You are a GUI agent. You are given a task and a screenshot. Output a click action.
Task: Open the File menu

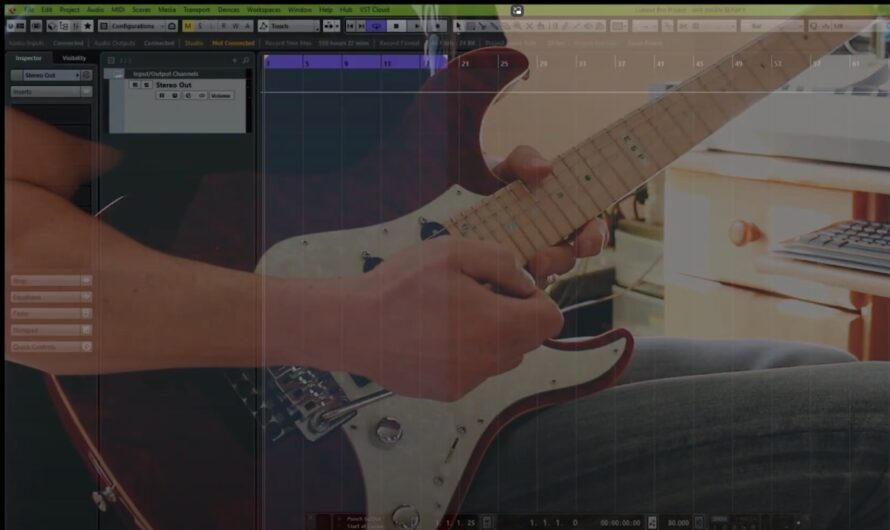[x=30, y=10]
